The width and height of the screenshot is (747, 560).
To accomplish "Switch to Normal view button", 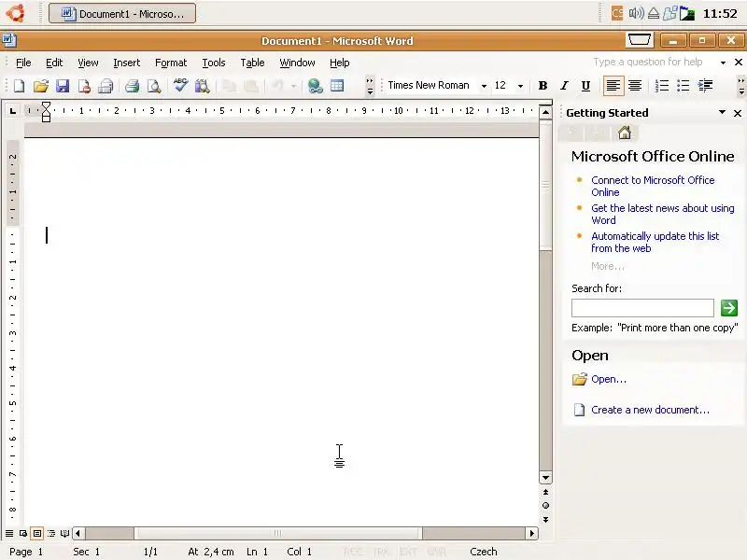I will pos(9,533).
